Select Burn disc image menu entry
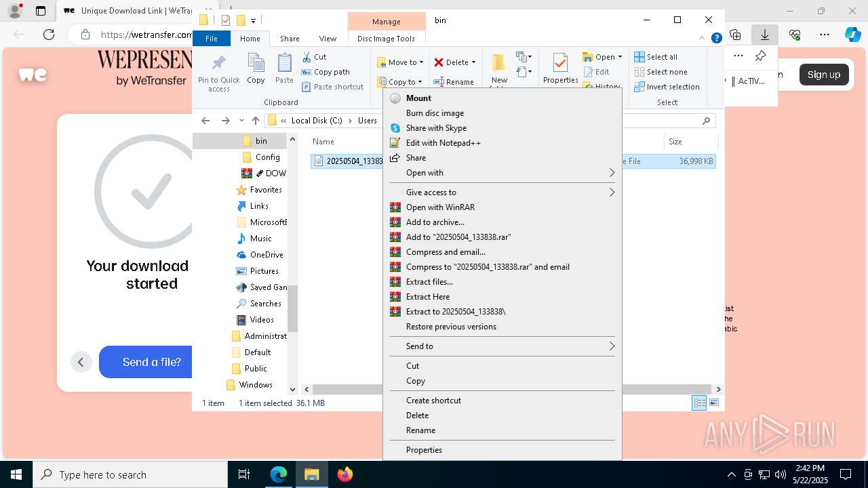This screenshot has width=868, height=488. coord(502,113)
